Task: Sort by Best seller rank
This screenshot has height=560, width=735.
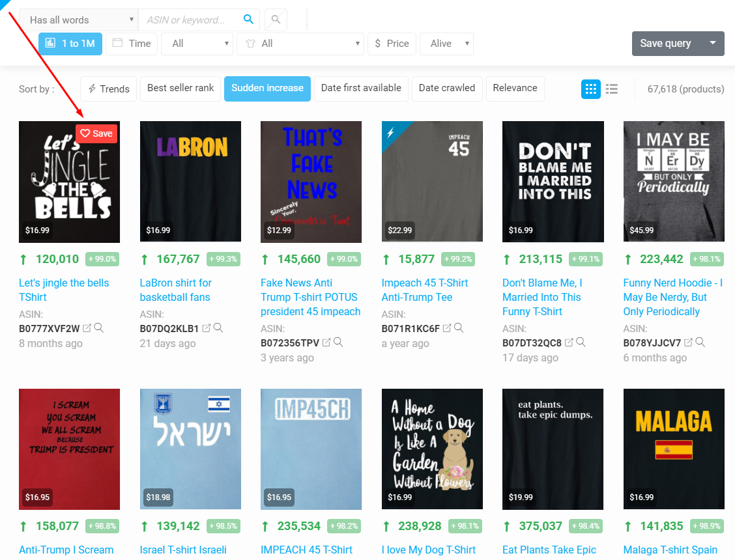Action: (180, 89)
